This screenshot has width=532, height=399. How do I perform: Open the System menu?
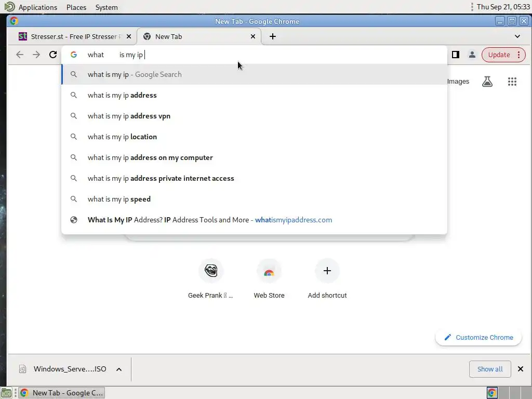107,7
